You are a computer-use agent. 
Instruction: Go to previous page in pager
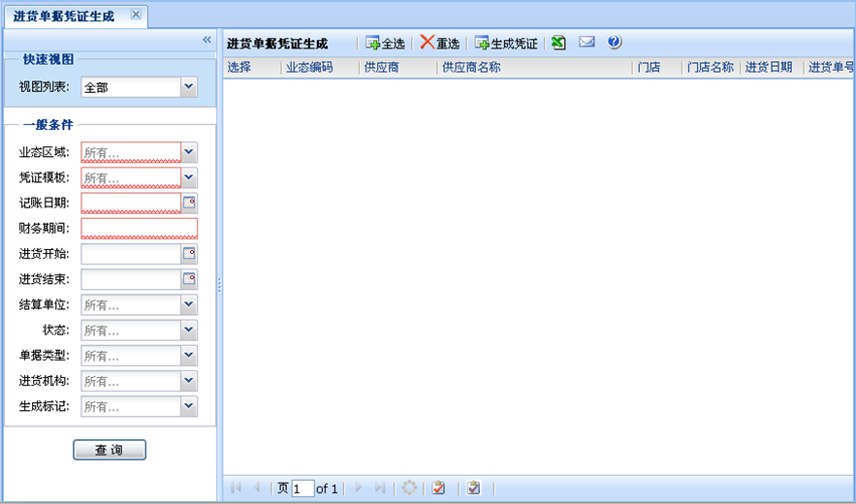[x=257, y=488]
